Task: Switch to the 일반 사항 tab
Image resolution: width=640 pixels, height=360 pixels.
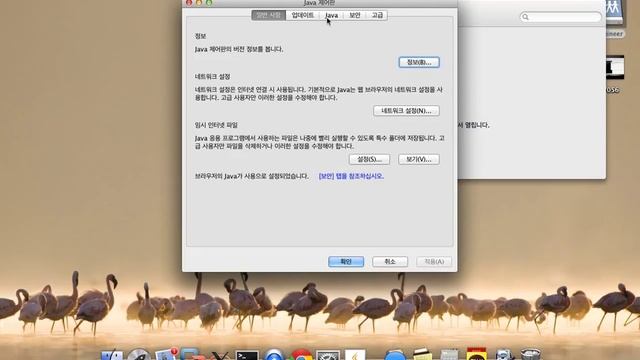Action: [269, 16]
